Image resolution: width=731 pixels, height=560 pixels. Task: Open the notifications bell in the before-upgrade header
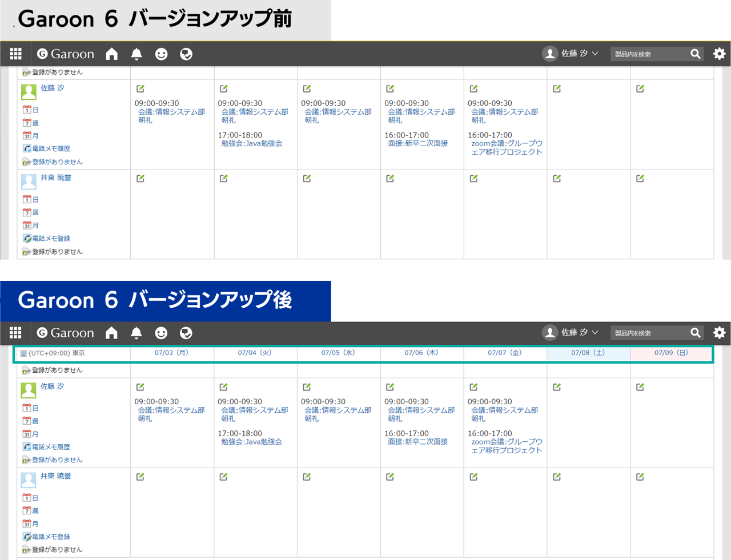coord(136,54)
